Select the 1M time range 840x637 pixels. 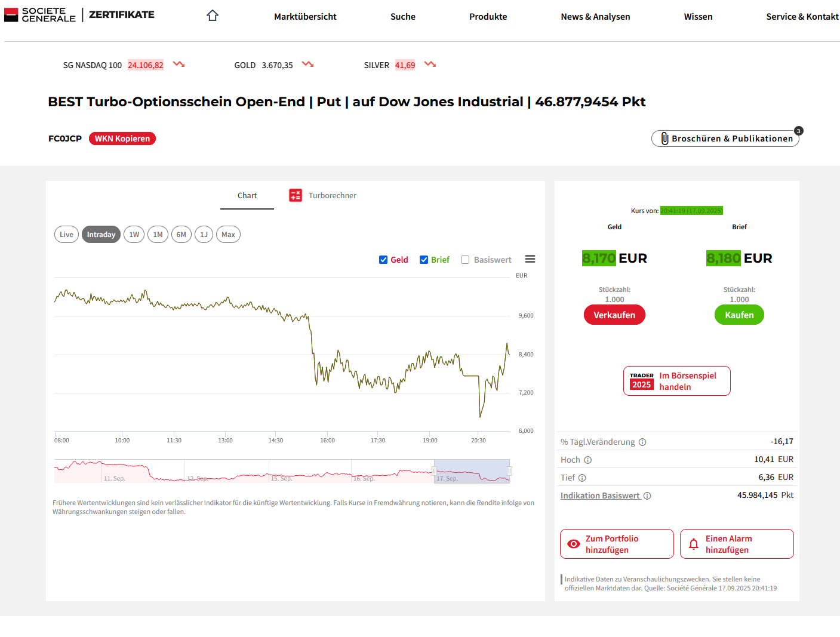(158, 235)
